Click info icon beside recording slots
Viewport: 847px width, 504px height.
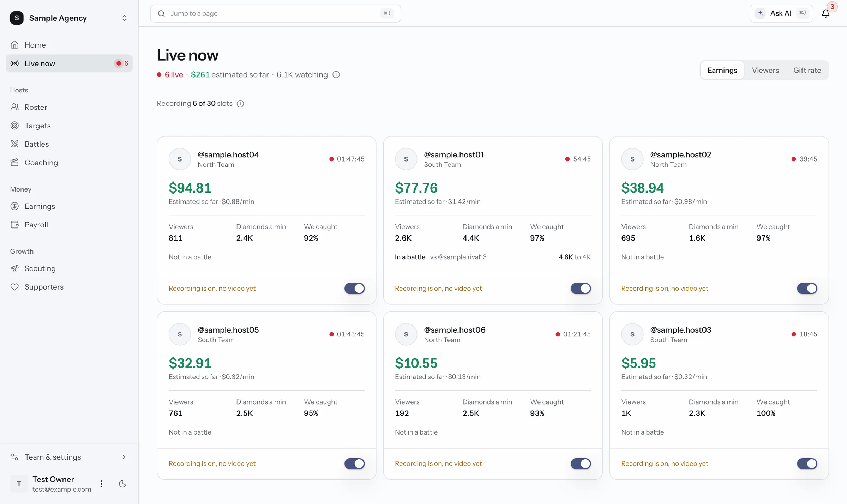click(x=240, y=104)
